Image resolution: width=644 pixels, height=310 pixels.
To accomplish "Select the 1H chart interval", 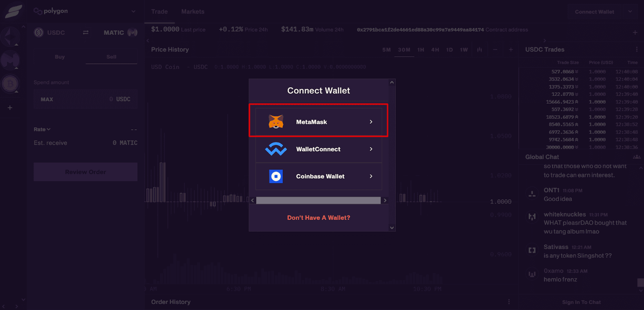I will [421, 50].
